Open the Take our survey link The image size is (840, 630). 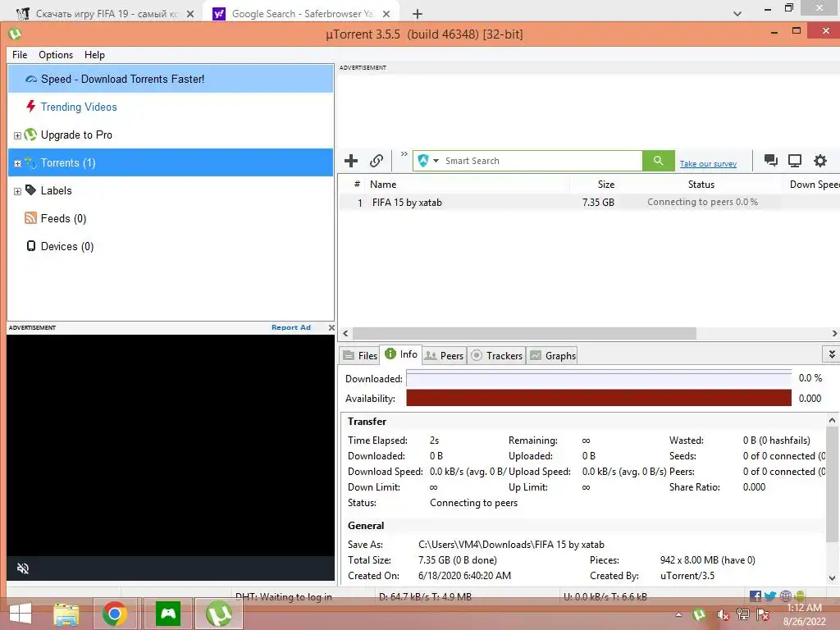click(x=708, y=164)
